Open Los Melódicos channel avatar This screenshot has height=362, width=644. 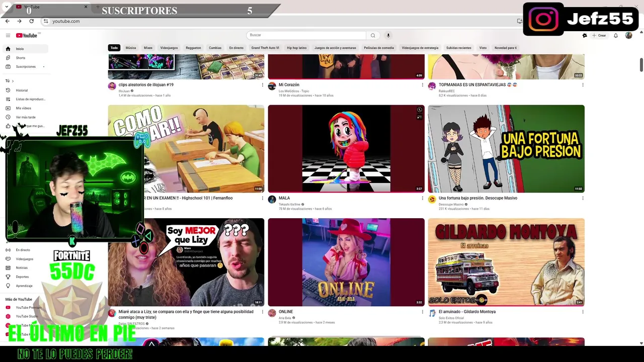pyautogui.click(x=272, y=86)
